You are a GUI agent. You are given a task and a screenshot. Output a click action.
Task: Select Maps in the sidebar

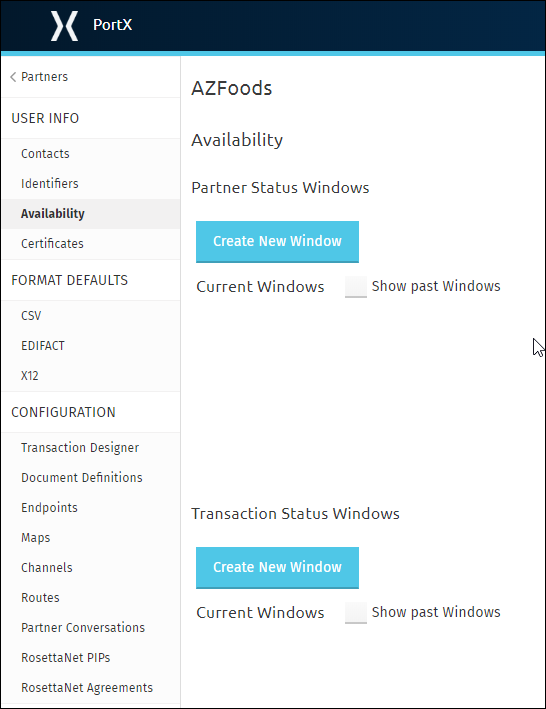35,538
